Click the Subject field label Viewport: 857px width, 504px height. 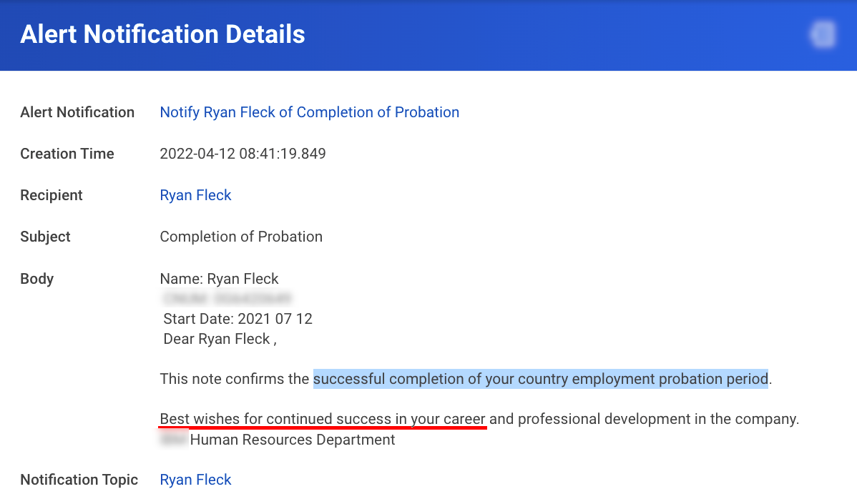[45, 237]
